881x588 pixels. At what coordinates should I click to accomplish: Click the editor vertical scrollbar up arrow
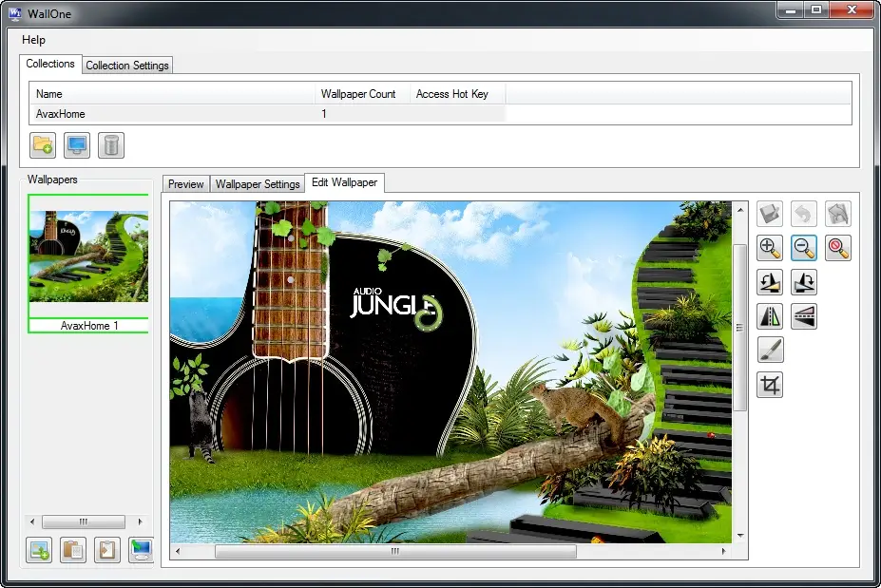[740, 210]
